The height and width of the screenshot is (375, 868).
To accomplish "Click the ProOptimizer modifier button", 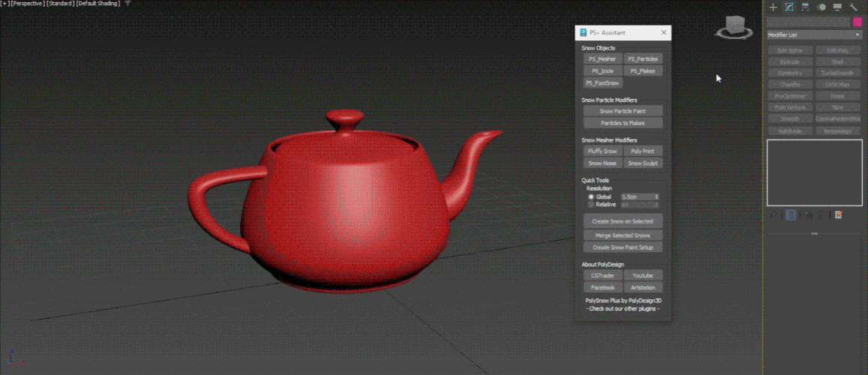I will 790,96.
